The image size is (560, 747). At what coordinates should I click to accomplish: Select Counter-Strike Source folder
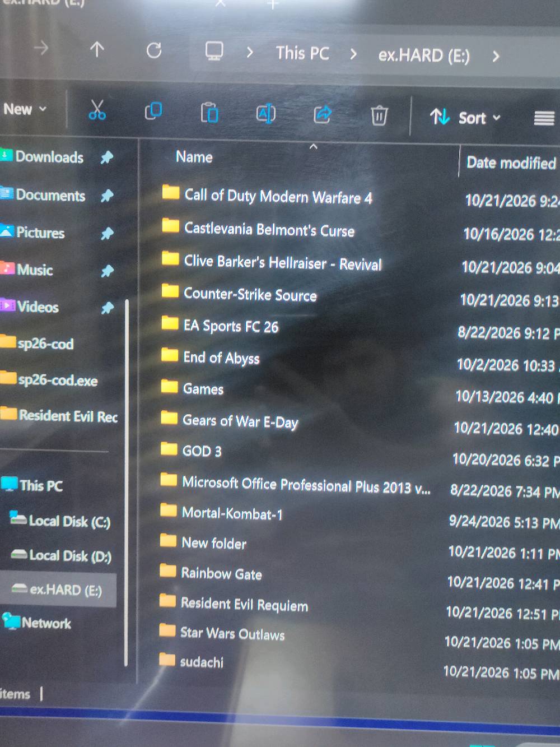239,294
